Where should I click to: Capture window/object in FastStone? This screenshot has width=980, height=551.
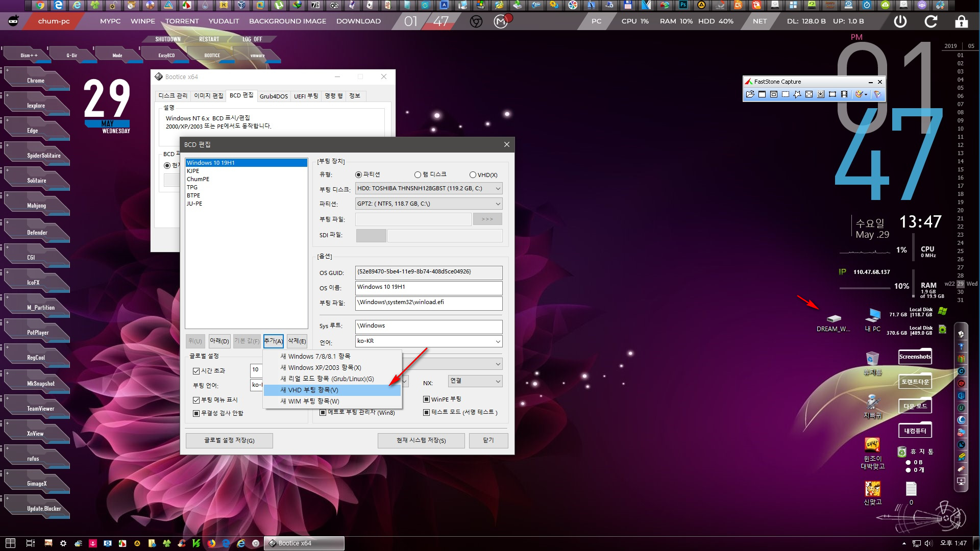(774, 94)
